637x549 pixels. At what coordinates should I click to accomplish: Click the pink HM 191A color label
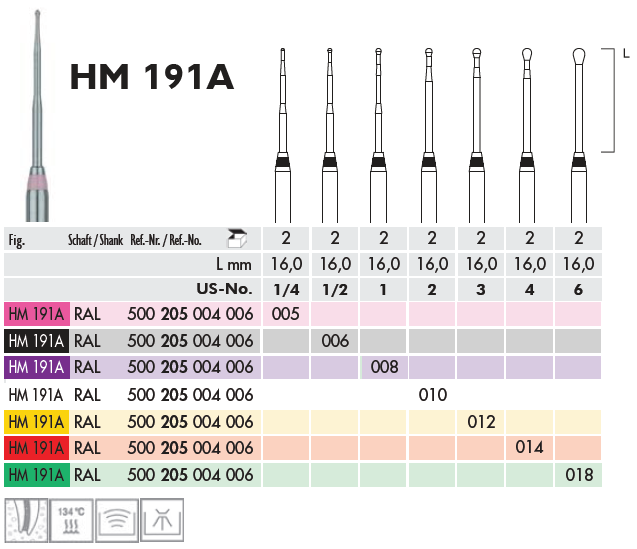click(x=36, y=314)
